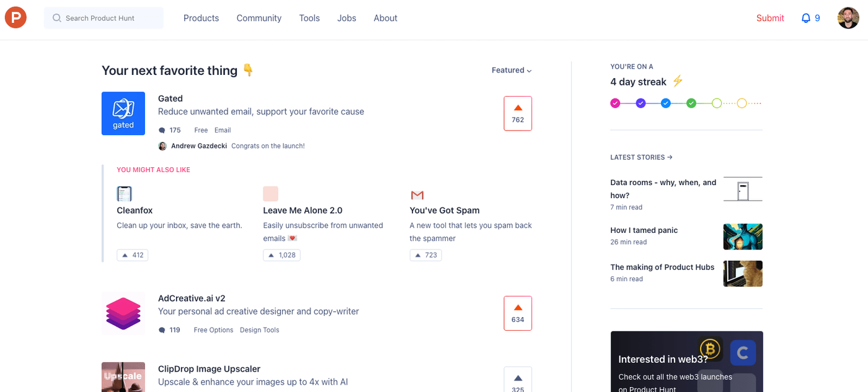868x392 pixels.
Task: Click the search magnifier icon
Action: [57, 18]
